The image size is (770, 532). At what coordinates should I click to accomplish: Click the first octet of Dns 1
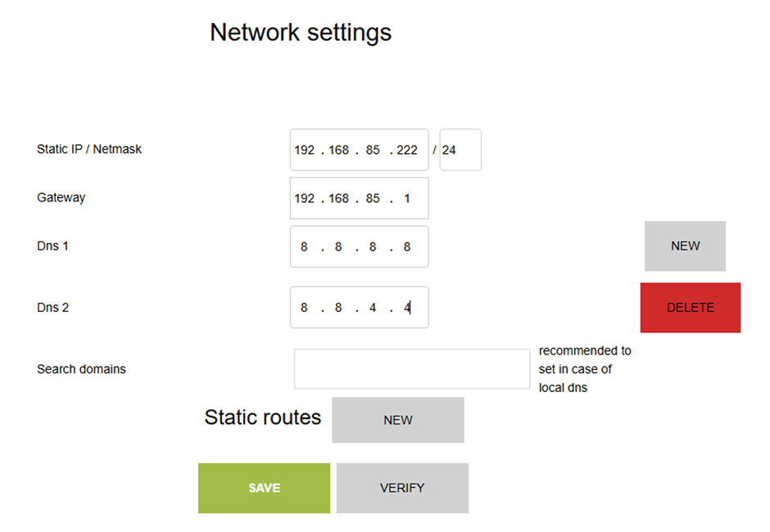point(305,246)
